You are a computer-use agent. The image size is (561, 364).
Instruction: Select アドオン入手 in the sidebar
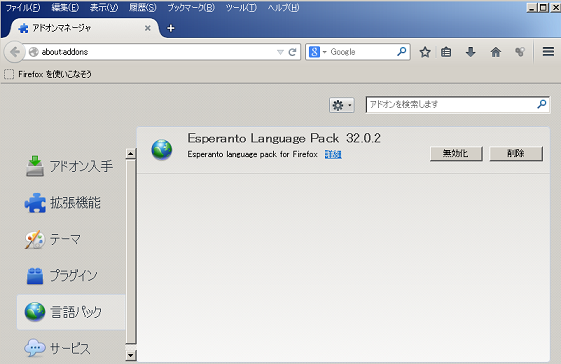coord(72,166)
